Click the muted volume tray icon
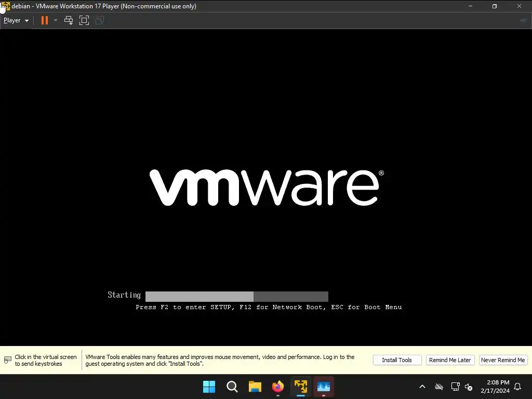Image resolution: width=532 pixels, height=399 pixels. 469,387
